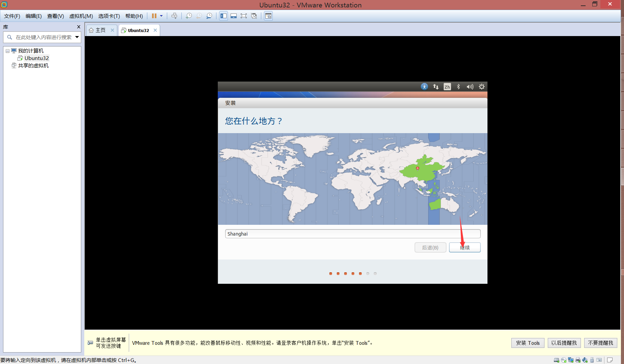Click the Shanghai location text field
Image resolution: width=624 pixels, height=364 pixels.
click(353, 234)
